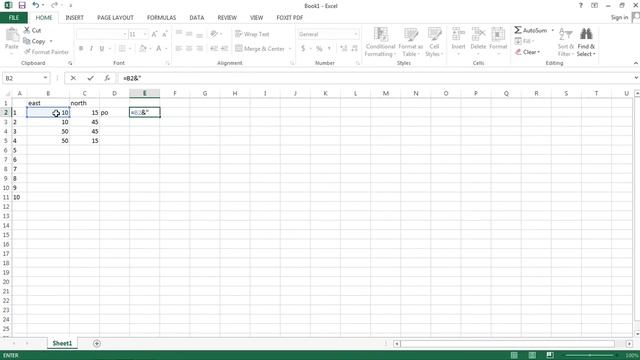Screen dimensions: 640x360
Task: Click Decrease Decimal icon
Action: [x=354, y=49]
